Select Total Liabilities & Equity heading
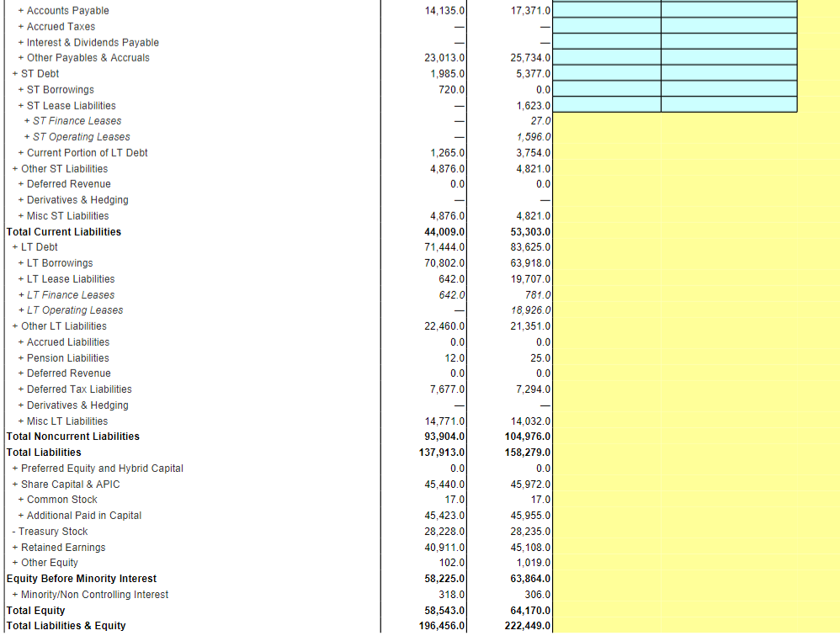This screenshot has height=641, width=840. tap(66, 626)
